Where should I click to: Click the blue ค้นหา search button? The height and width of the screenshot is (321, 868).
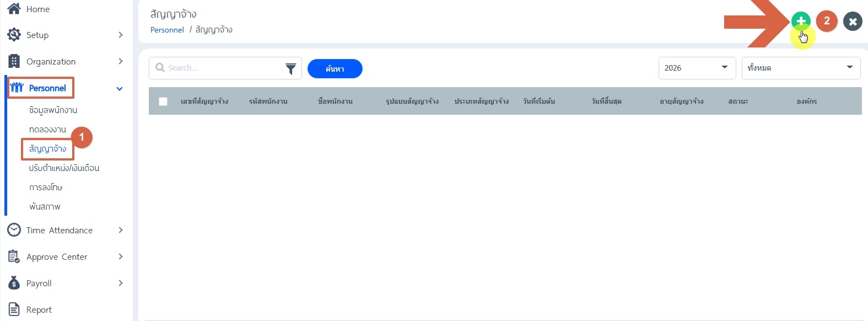coord(335,69)
